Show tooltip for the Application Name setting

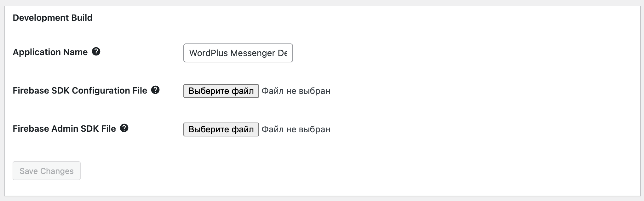[x=96, y=52]
